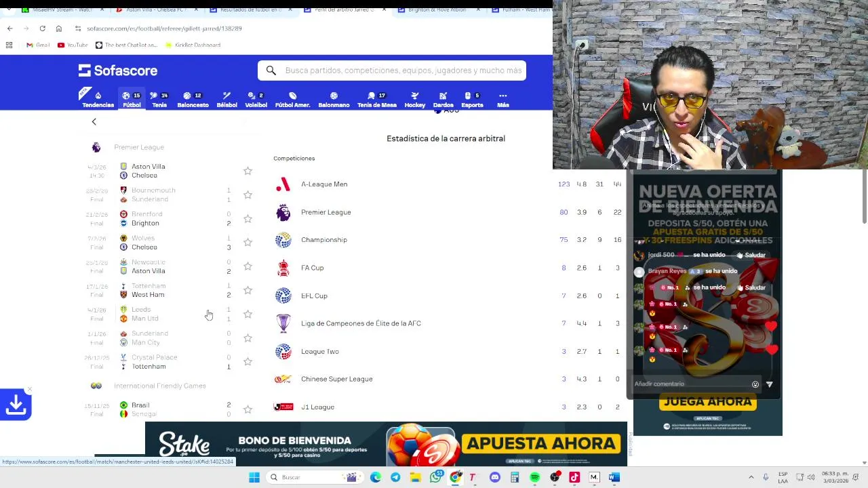Open Spotify from the taskbar
This screenshot has width=868, height=488.
(x=534, y=477)
